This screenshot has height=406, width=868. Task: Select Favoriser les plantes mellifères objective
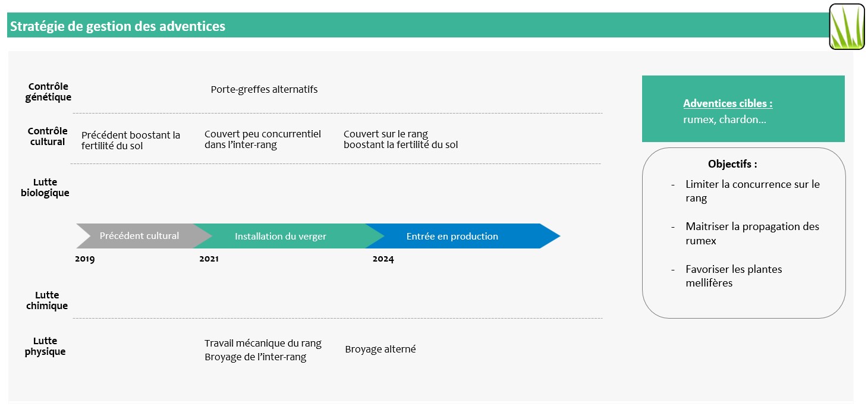[x=734, y=276]
